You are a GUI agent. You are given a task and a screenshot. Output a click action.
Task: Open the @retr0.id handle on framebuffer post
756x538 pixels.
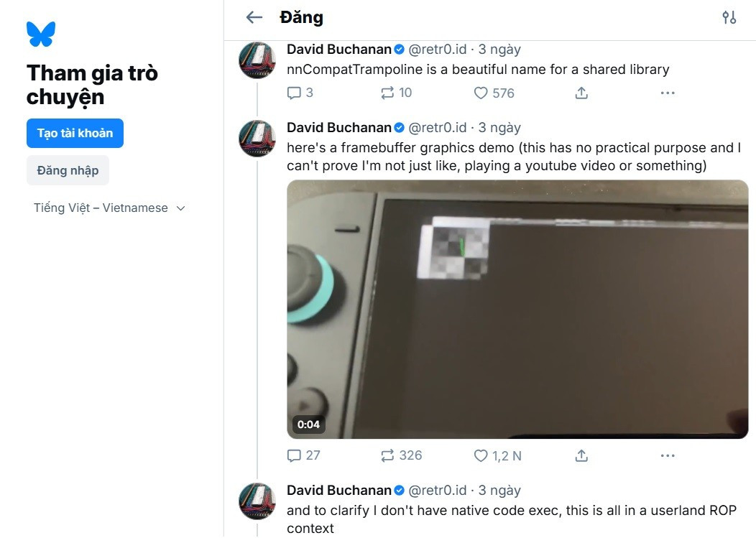437,128
